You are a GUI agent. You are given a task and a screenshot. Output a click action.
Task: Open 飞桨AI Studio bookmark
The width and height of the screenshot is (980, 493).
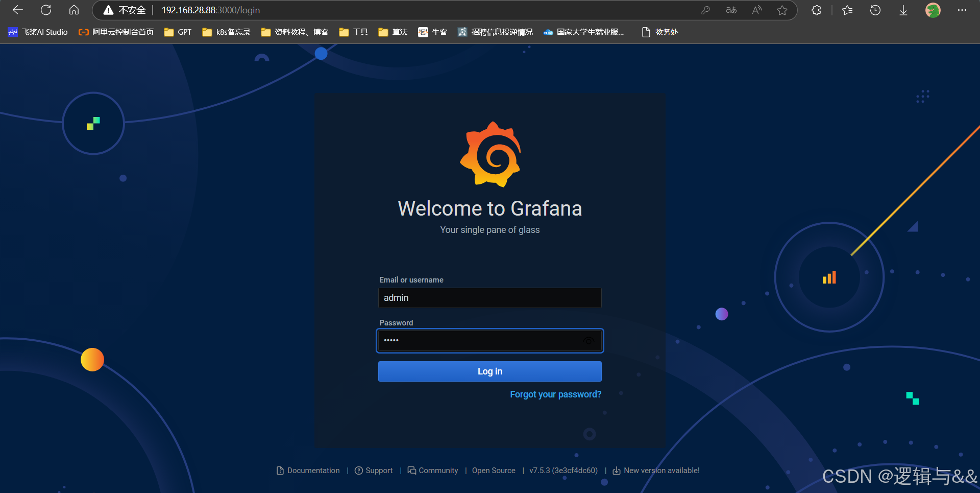(x=38, y=32)
